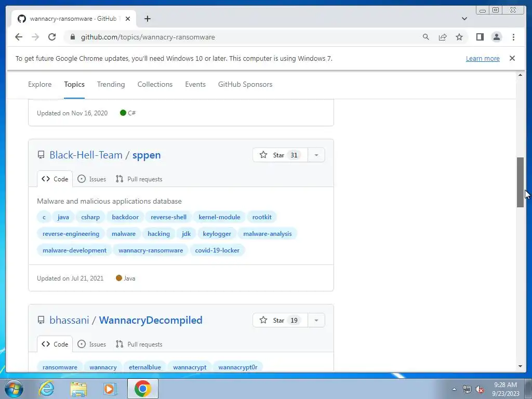The height and width of the screenshot is (399, 532).
Task: Open tab search dropdown chevron
Action: point(464,19)
